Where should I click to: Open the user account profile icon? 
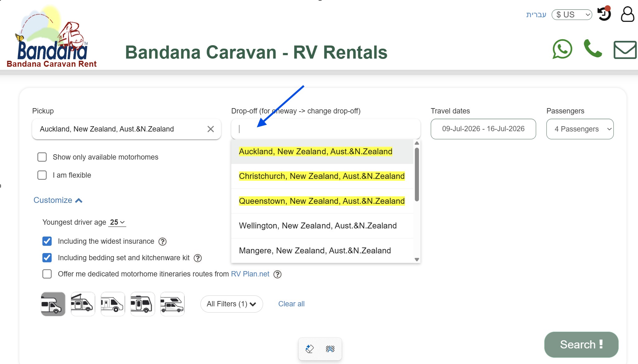pos(627,14)
